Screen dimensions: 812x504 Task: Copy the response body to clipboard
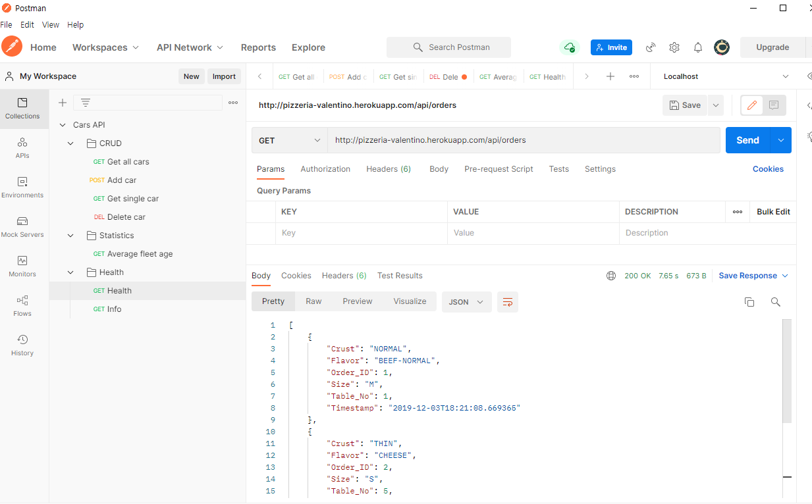pyautogui.click(x=749, y=302)
